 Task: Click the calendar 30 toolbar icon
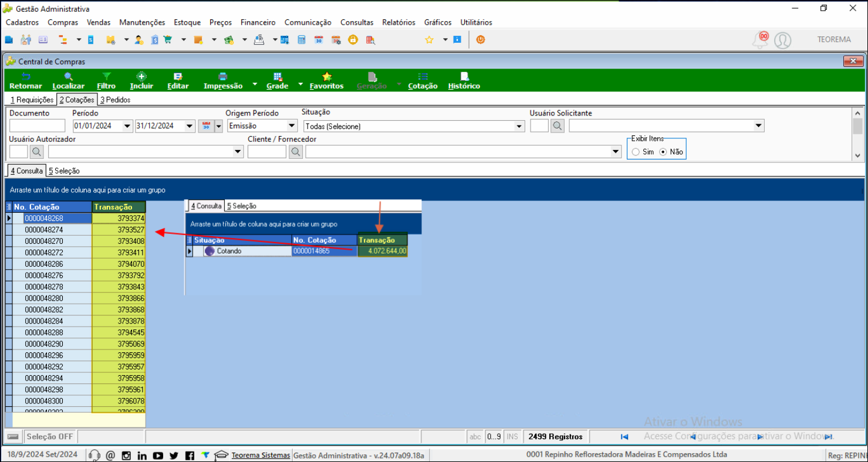tap(319, 40)
